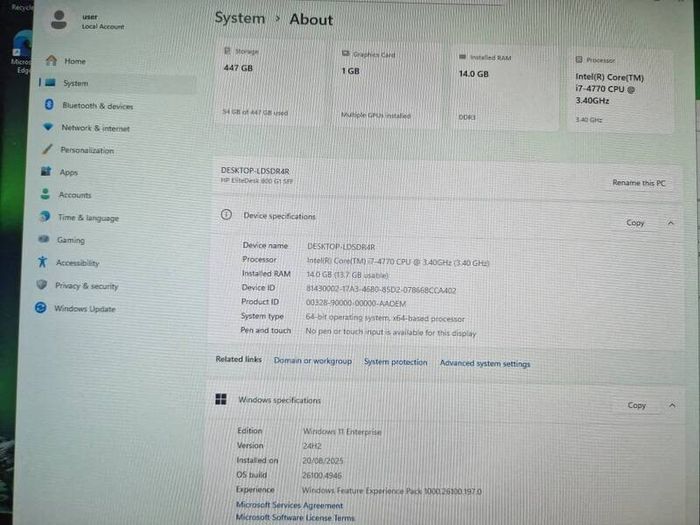Open Windows Update settings
Screen dimensions: 700x525
(x=85, y=308)
